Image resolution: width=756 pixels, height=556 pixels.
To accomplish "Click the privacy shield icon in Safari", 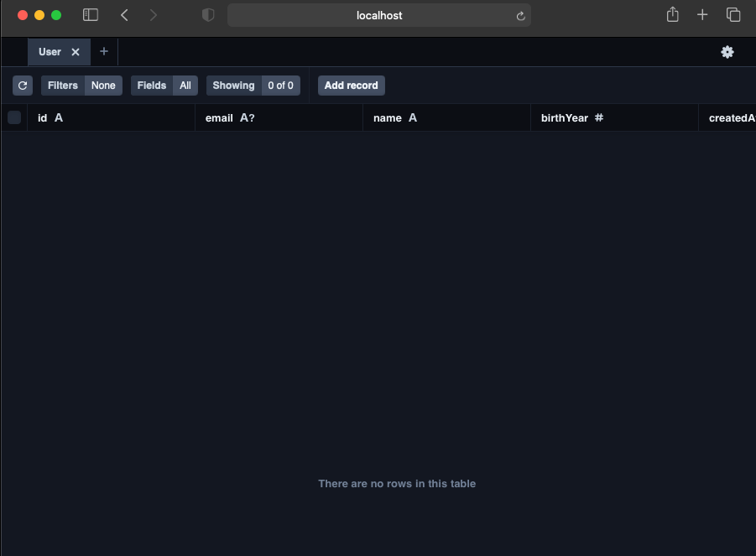I will pyautogui.click(x=207, y=14).
